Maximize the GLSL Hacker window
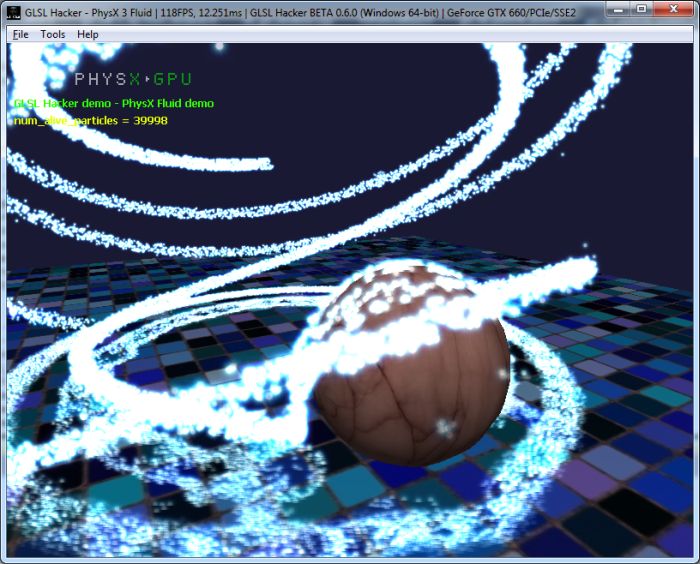The height and width of the screenshot is (564, 700). pos(642,9)
